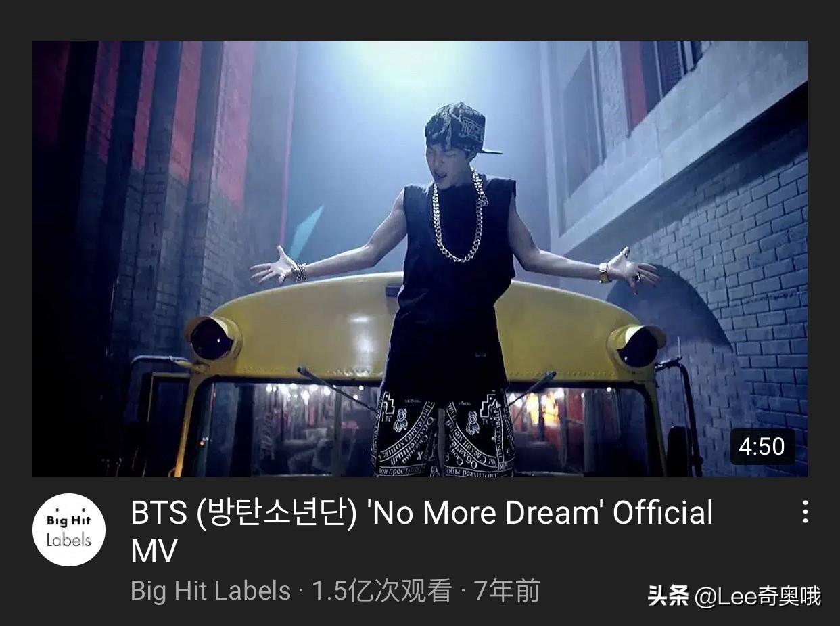
Task: Click the 7年前 upload age text
Action: [x=507, y=591]
